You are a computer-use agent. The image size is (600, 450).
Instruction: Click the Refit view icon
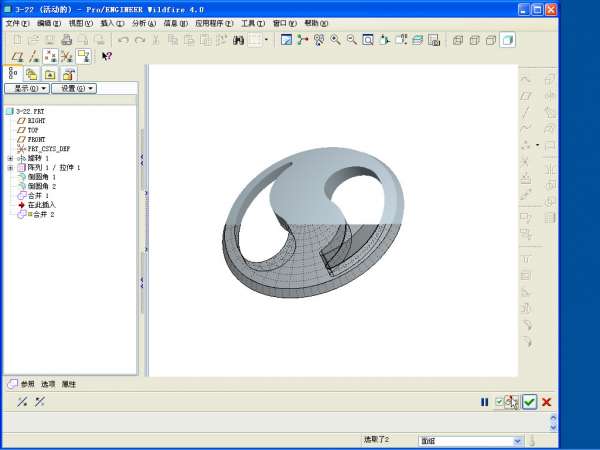pos(367,40)
